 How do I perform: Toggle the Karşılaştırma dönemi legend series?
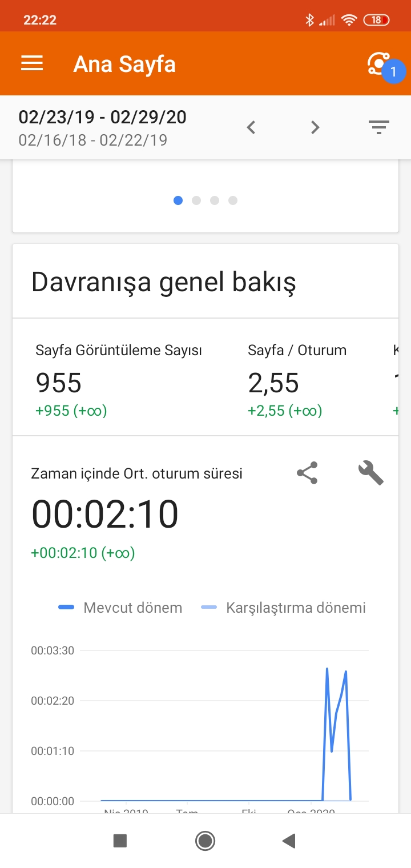(x=284, y=608)
